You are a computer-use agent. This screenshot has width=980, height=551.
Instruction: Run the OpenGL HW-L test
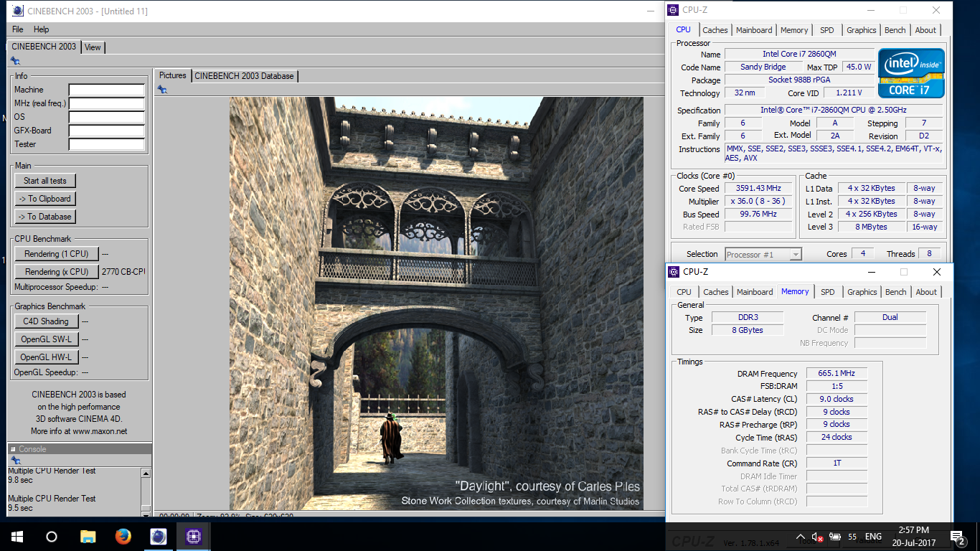46,357
